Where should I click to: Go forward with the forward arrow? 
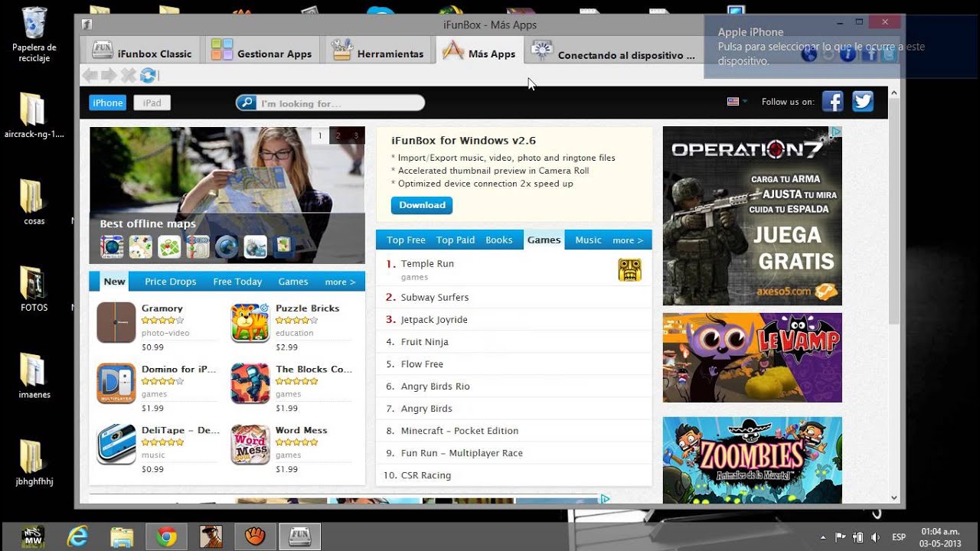[x=109, y=75]
